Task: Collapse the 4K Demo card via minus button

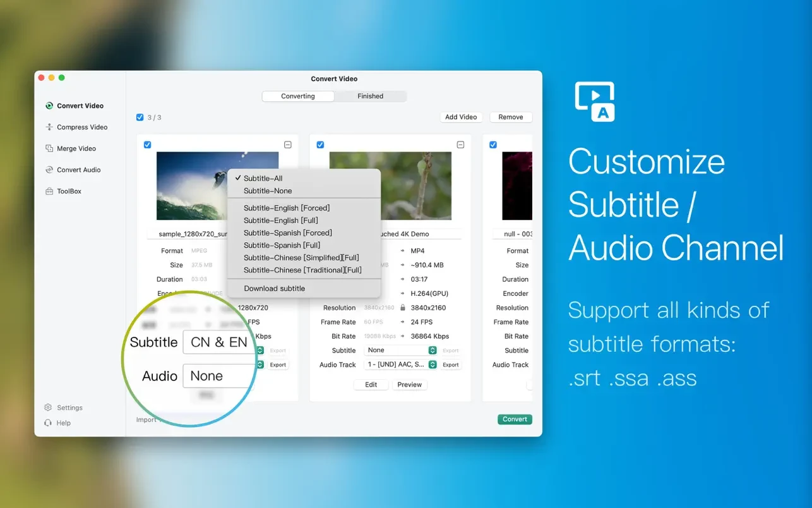Action: (460, 145)
